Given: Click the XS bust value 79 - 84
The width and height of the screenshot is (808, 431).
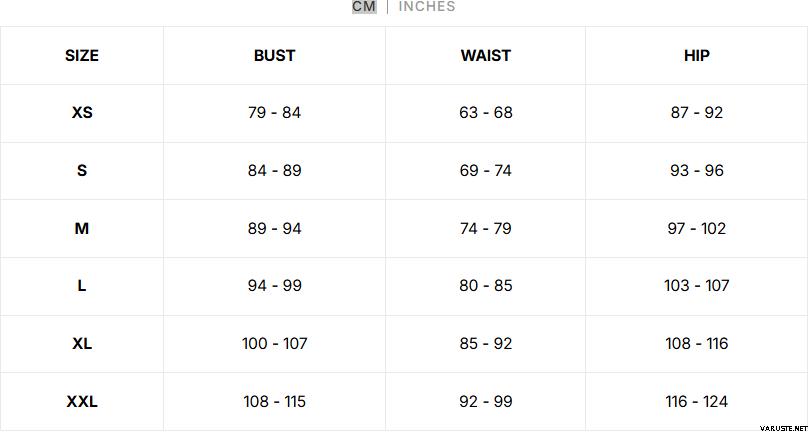Looking at the screenshot, I should click(274, 113).
